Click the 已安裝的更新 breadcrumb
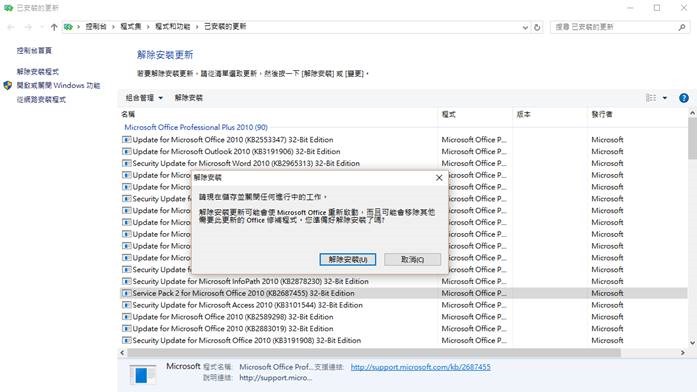The height and width of the screenshot is (392, 697). pos(225,27)
